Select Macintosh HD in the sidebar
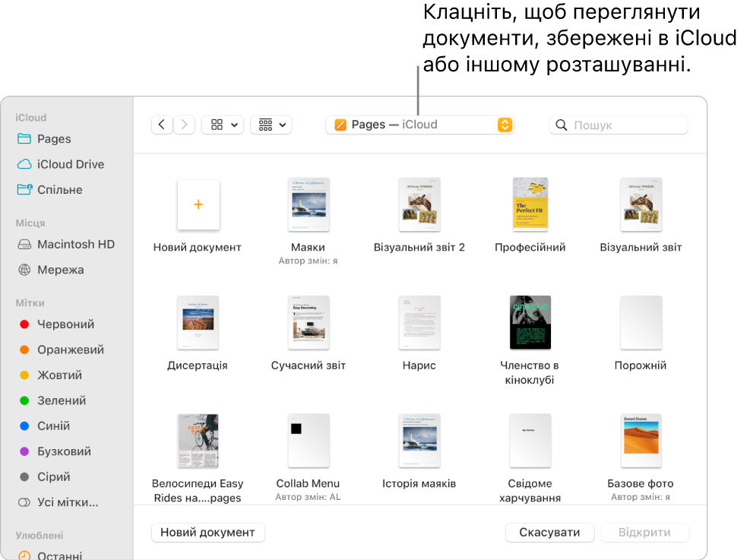The width and height of the screenshot is (750, 560). [67, 245]
